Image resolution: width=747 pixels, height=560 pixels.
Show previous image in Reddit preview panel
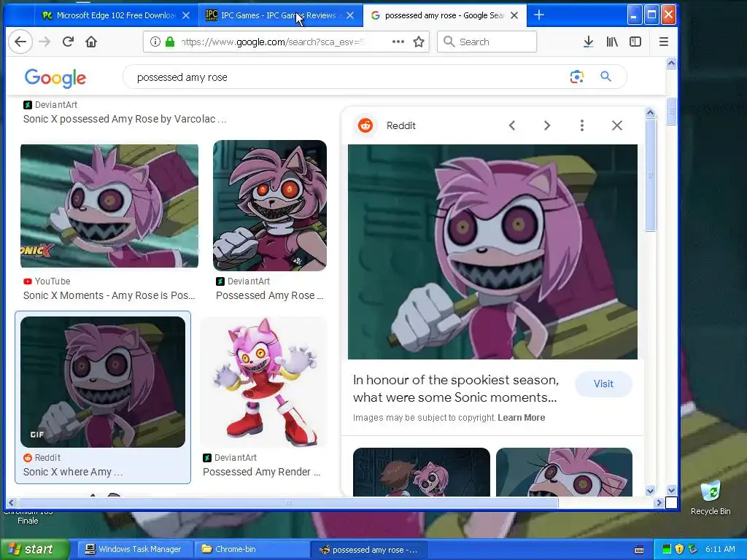[511, 125]
